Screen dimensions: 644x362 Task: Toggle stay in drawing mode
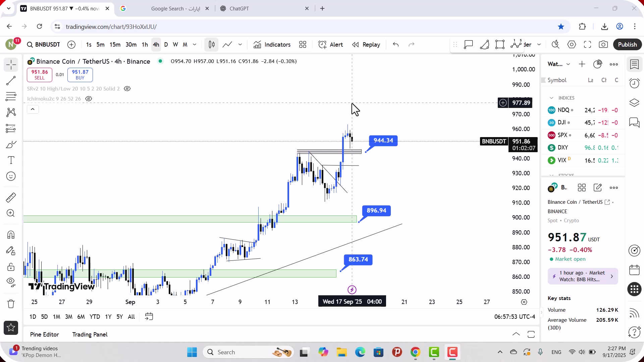11,251
